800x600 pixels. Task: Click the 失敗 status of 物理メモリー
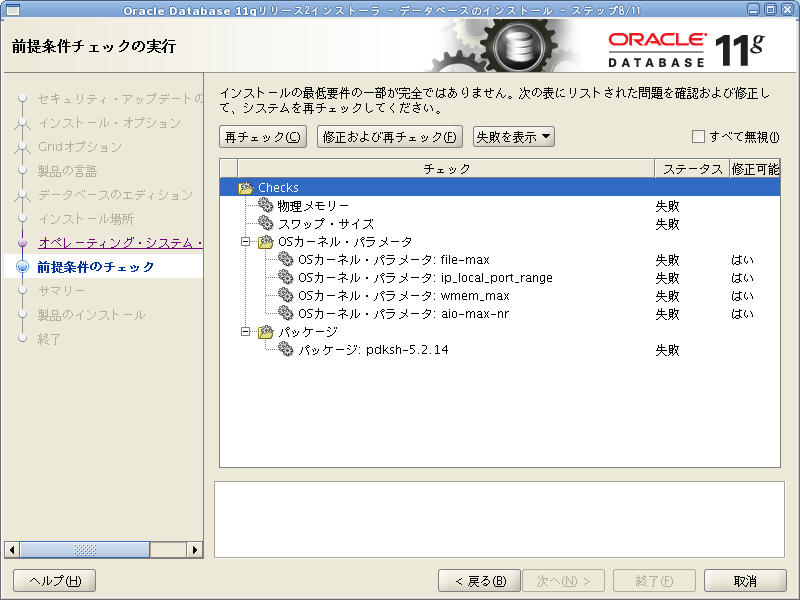667,206
